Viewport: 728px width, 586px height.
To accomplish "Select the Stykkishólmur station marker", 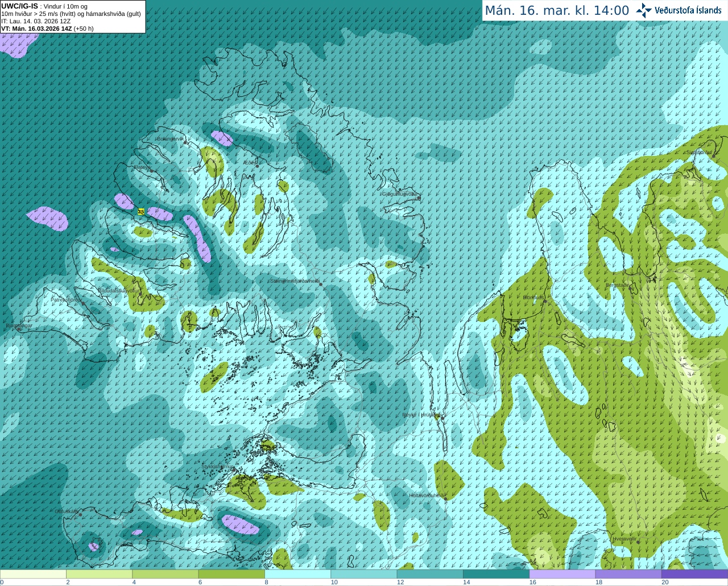I will pyautogui.click(x=233, y=470).
